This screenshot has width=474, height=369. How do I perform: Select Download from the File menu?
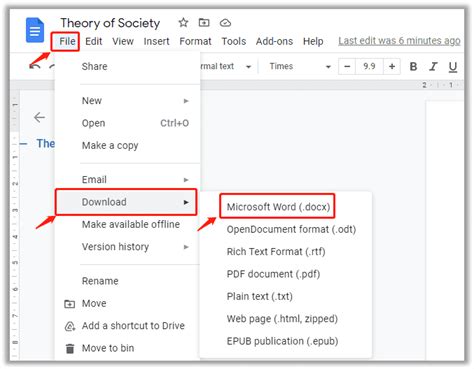[126, 202]
